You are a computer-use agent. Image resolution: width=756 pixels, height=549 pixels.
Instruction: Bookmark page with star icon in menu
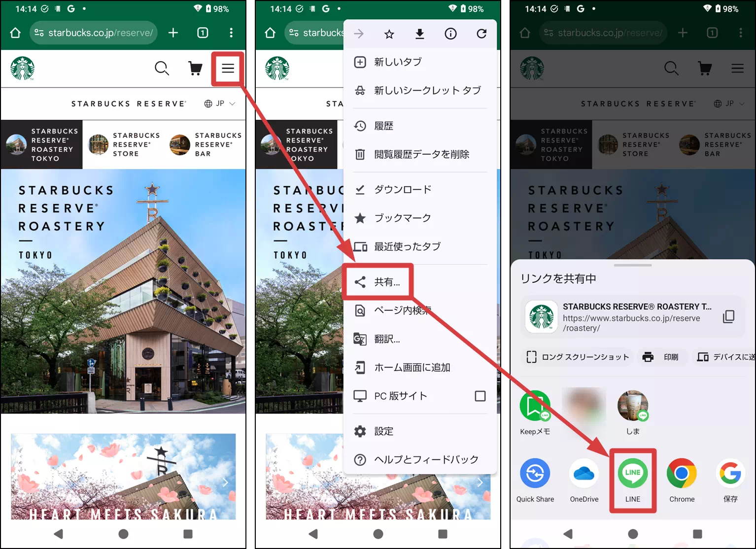coord(389,34)
